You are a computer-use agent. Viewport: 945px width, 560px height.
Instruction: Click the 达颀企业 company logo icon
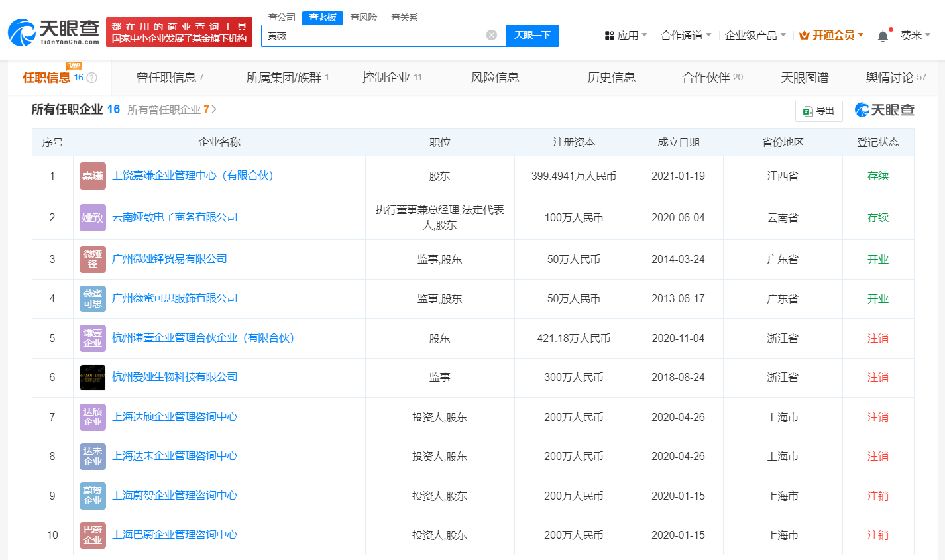[x=93, y=417]
